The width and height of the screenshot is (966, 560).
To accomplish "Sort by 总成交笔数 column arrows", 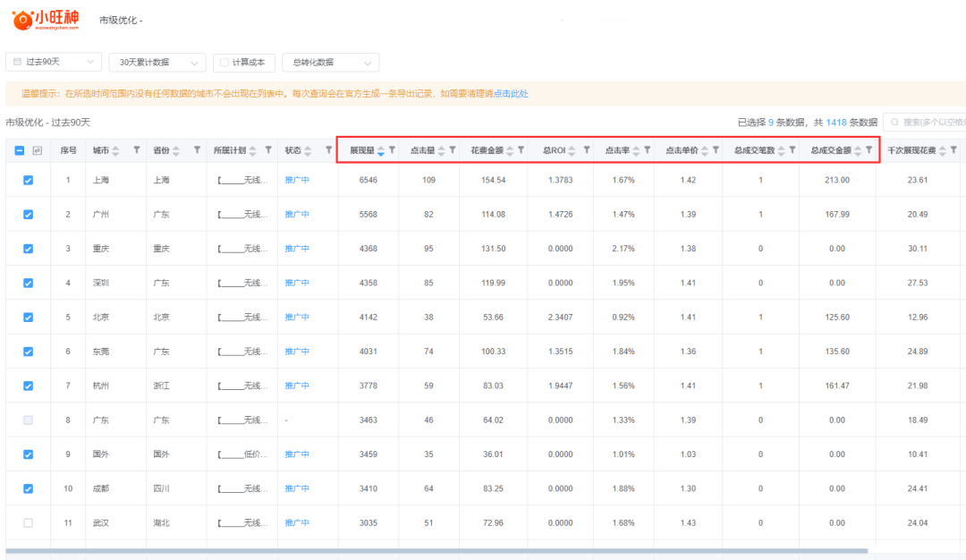I will [x=781, y=151].
